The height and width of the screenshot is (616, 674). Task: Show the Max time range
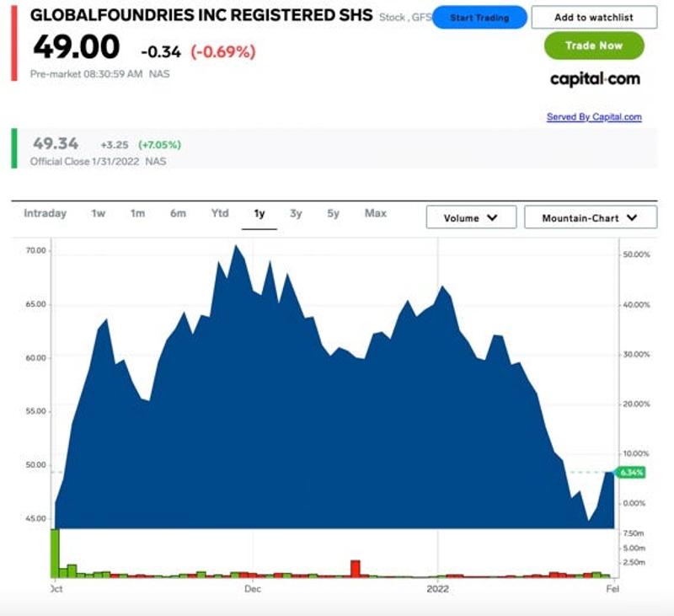coord(376,214)
